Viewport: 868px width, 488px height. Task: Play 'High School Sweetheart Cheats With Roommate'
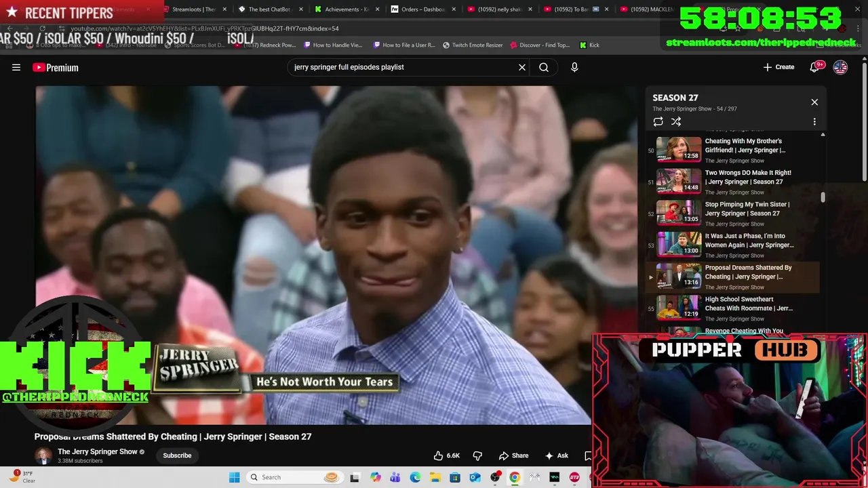tap(732, 308)
